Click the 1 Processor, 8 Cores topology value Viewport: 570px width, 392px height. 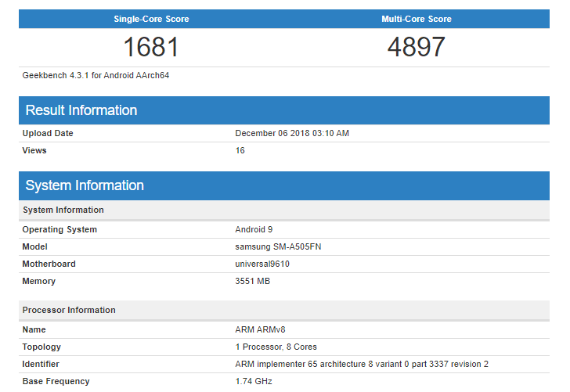[276, 347]
